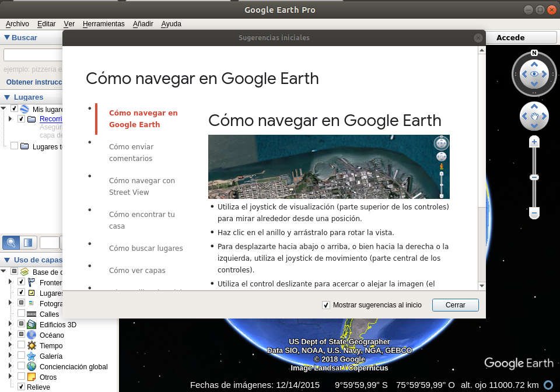
Task: Click the Concienciación global earth icon
Action: [x=32, y=366]
